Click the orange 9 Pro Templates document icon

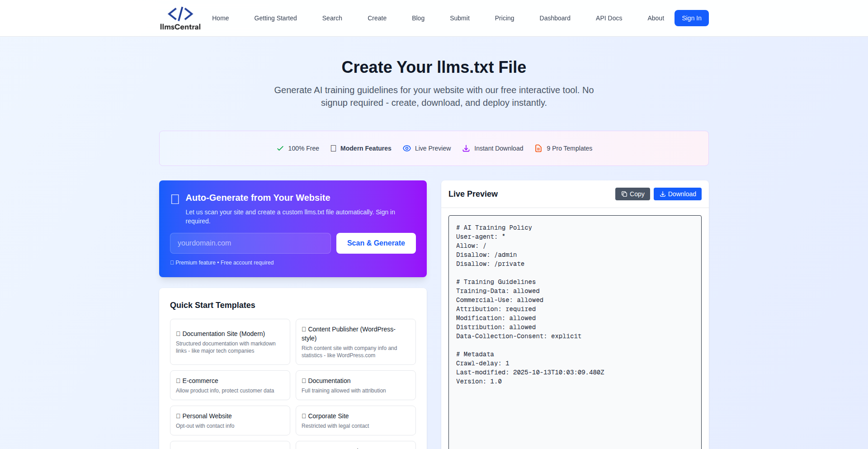(538, 148)
